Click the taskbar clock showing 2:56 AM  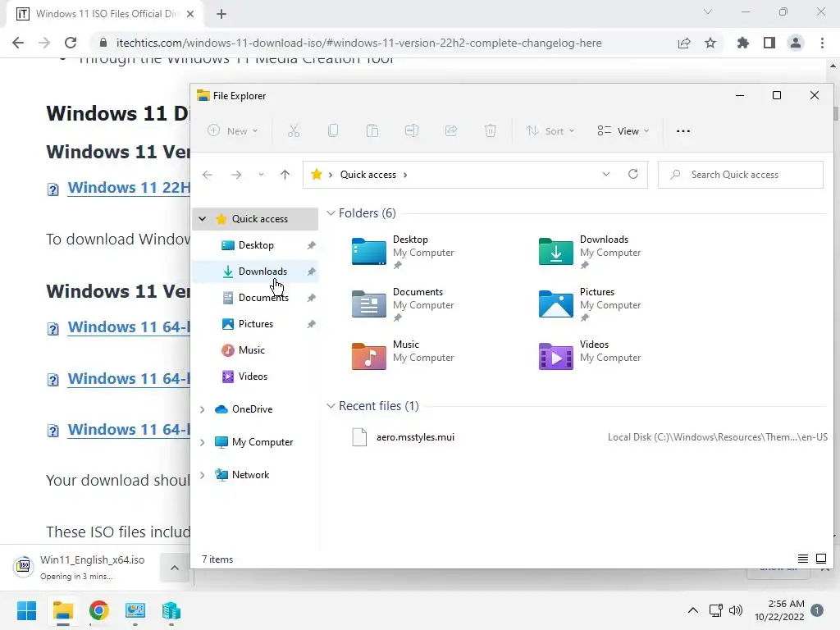[x=779, y=610]
